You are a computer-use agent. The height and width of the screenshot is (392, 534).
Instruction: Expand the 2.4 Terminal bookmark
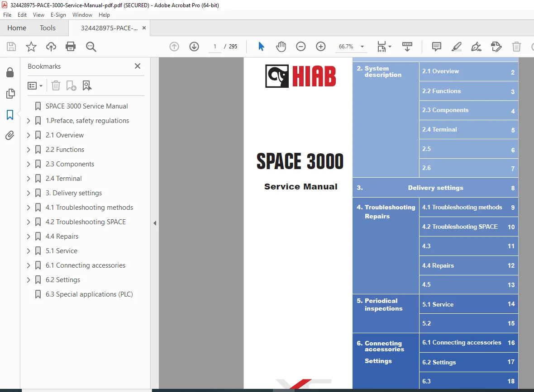[29, 179]
